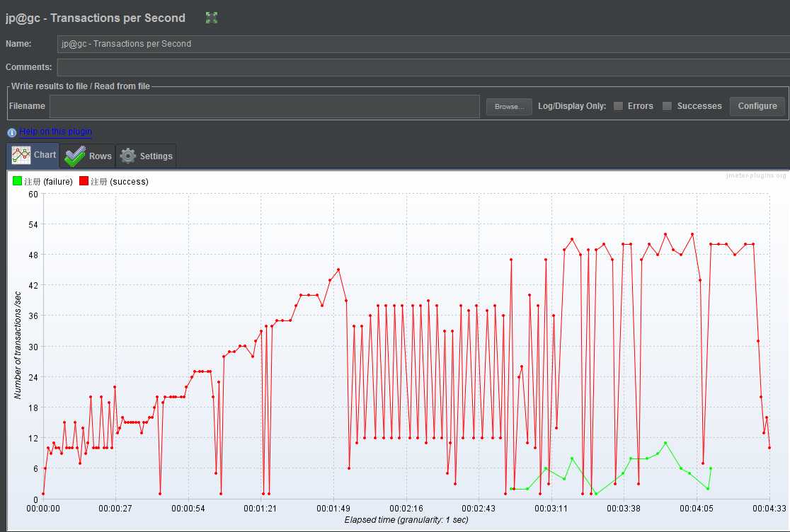Enable the Errors checkbox
The image size is (790, 532).
(618, 106)
